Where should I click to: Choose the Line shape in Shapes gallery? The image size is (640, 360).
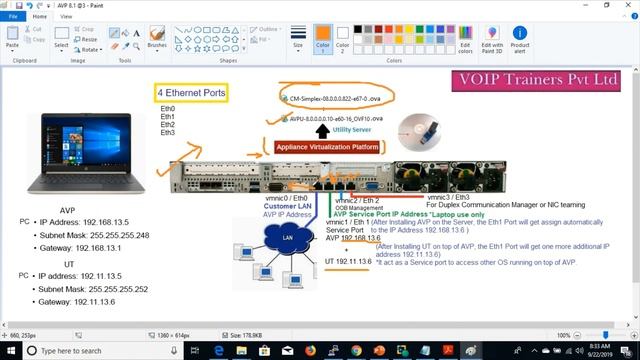[178, 30]
